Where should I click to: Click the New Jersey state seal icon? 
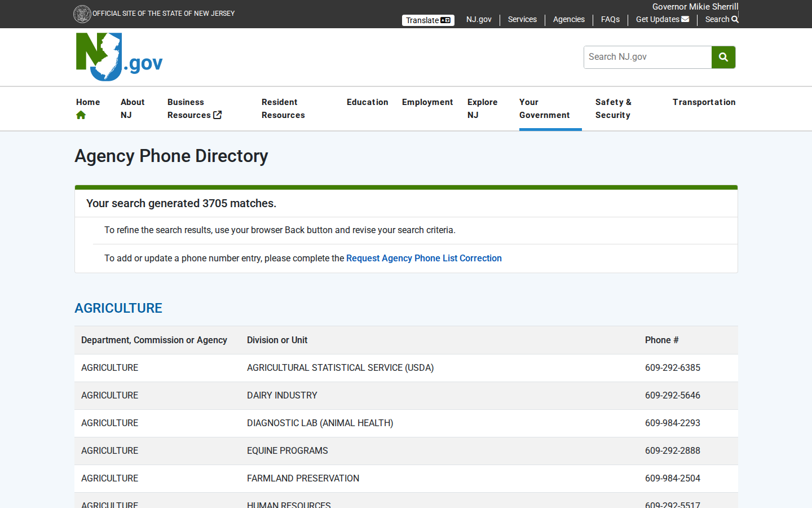[x=82, y=14]
